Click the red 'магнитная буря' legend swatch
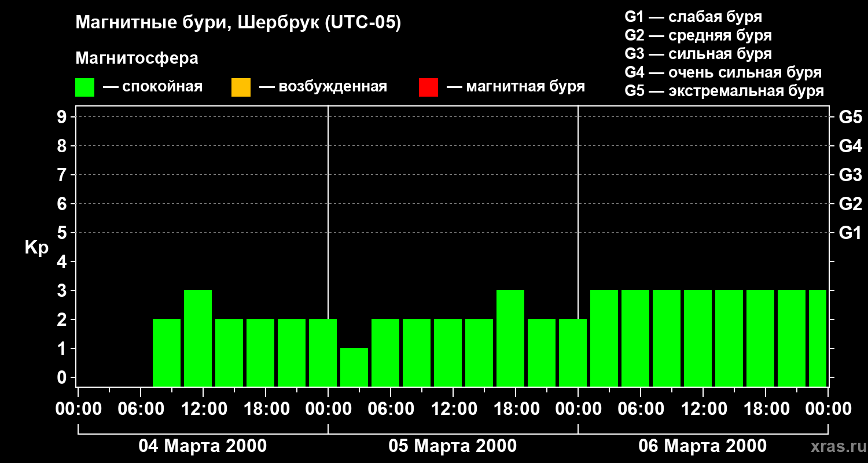The image size is (868, 463). (428, 87)
